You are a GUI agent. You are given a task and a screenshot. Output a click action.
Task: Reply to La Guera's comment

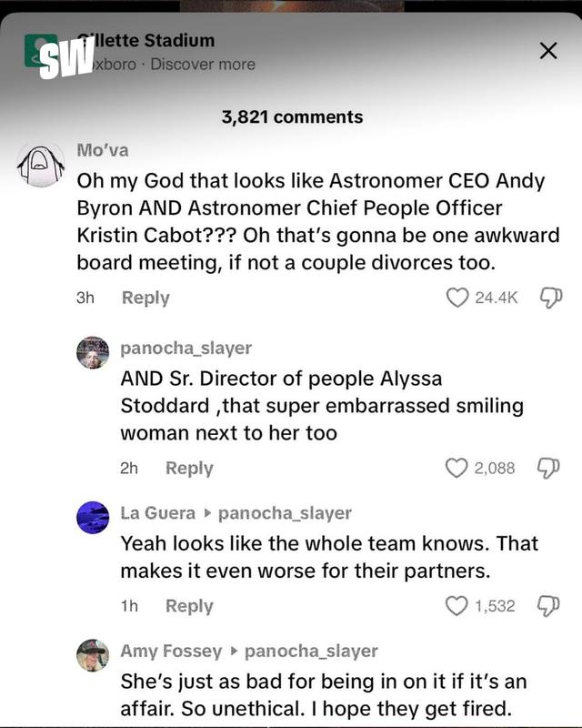pos(189,605)
